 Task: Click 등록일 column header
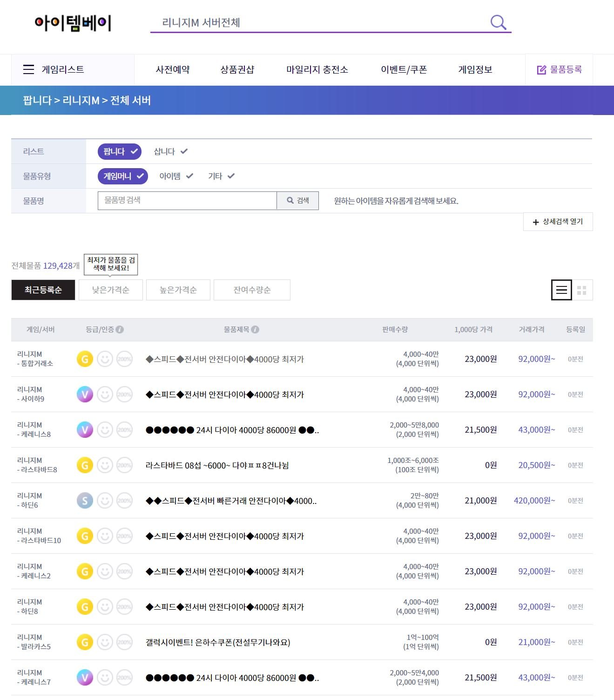576,329
